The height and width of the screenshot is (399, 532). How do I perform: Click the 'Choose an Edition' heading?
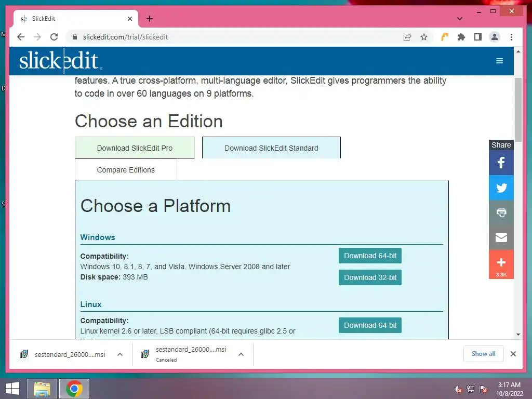(x=149, y=121)
